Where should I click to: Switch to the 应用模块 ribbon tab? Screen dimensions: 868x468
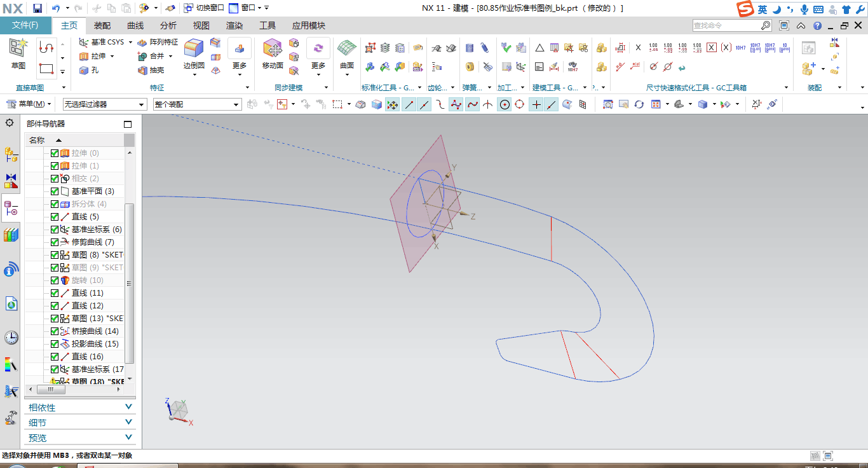pyautogui.click(x=309, y=25)
